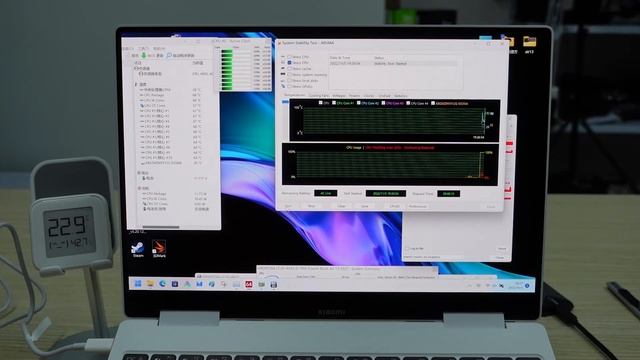Enable Stress local disks checkbox
This screenshot has width=640, height=360.
[289, 80]
